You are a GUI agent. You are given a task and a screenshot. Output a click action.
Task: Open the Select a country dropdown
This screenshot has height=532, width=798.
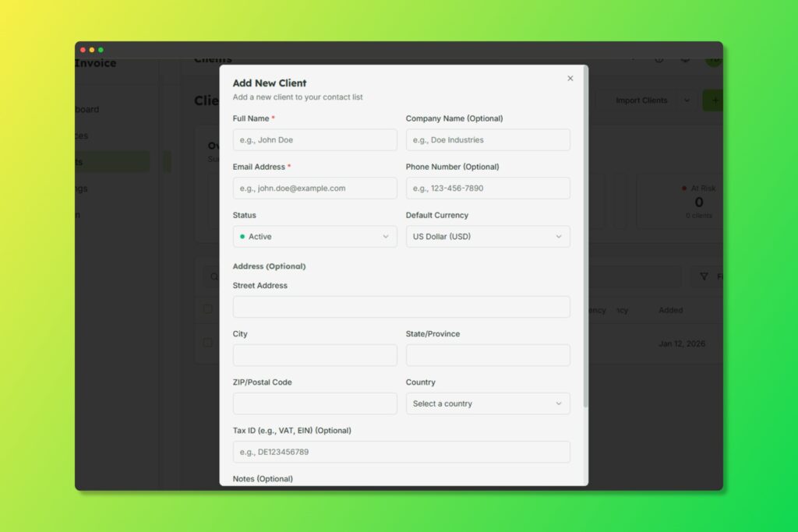[x=488, y=403]
